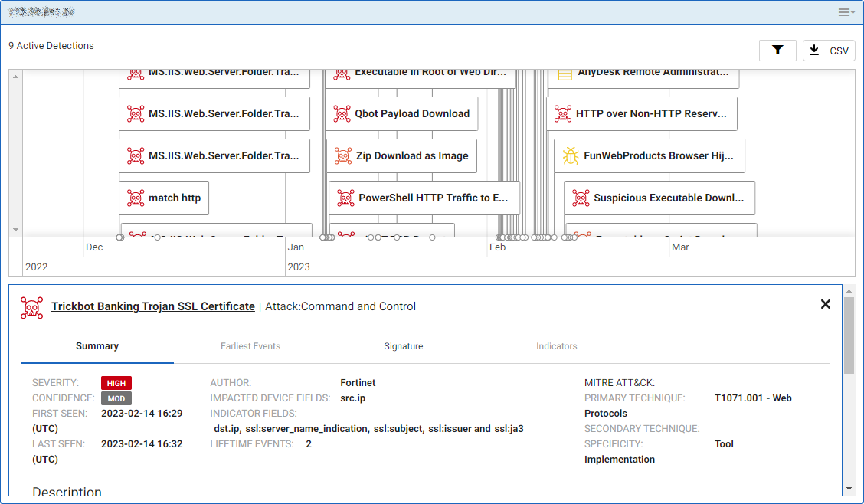Open the Trickbot Banking Trojan SSL Certificate link
This screenshot has height=504, width=864.
[x=153, y=306]
